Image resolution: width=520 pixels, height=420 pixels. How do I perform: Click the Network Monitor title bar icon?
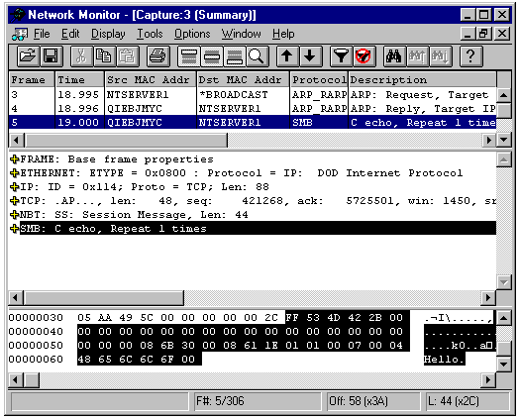(x=17, y=15)
